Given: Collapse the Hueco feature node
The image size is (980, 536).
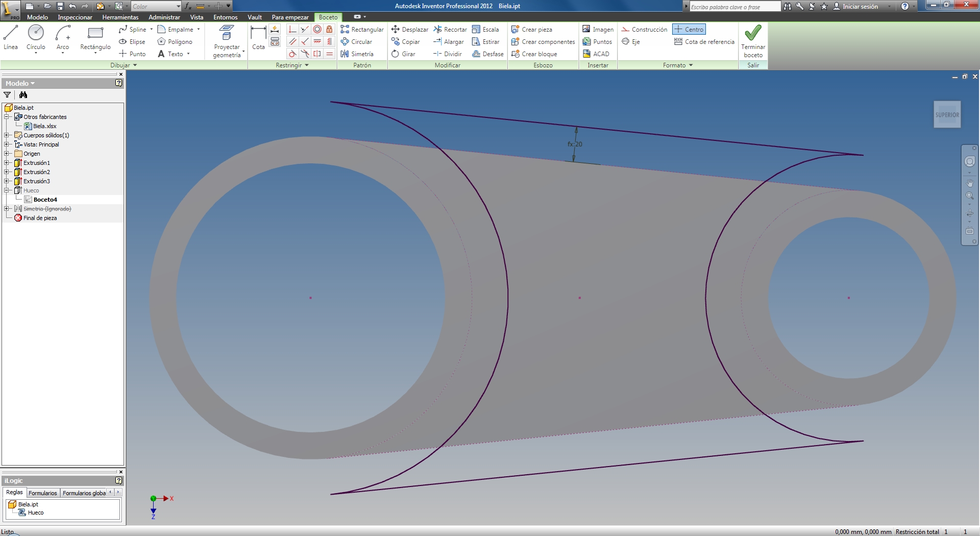Looking at the screenshot, I should [7, 190].
